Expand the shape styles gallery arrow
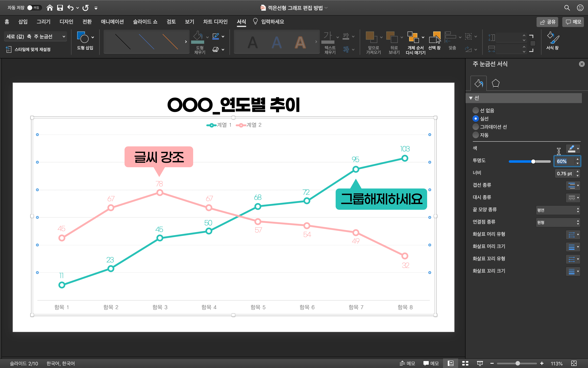The image size is (588, 368). (x=186, y=42)
